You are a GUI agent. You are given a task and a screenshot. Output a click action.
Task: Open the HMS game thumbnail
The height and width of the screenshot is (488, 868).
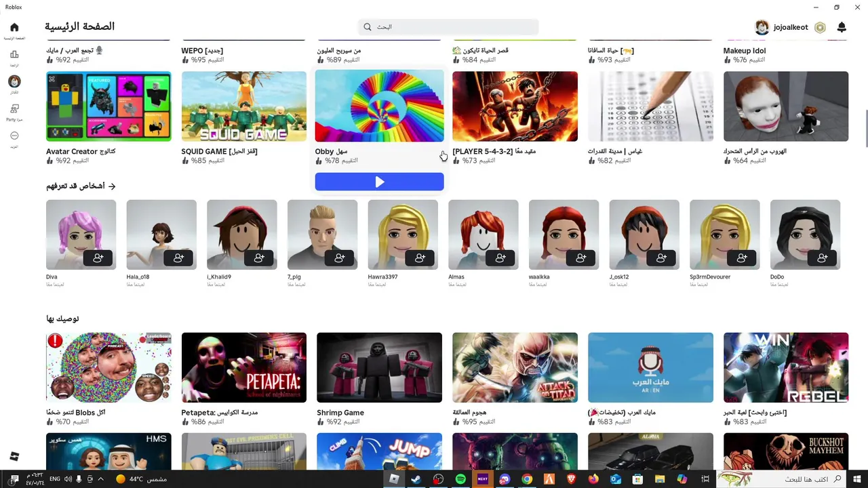tap(108, 451)
